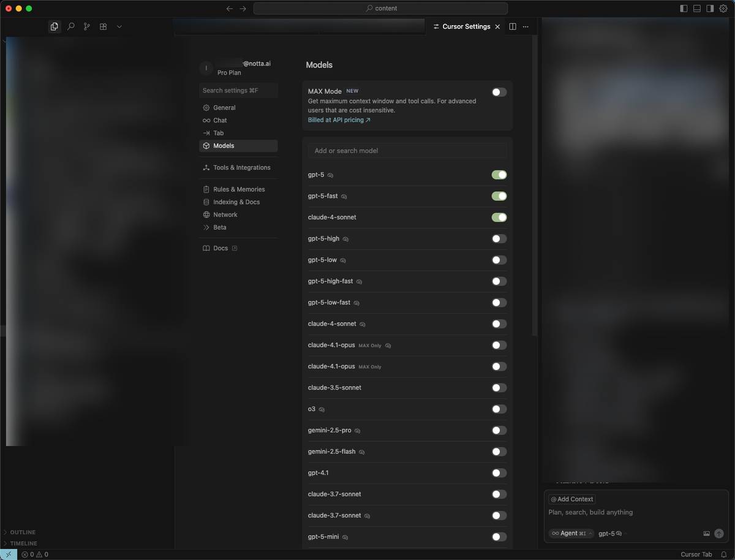Select the Models settings section
The width and height of the screenshot is (735, 560).
click(x=238, y=146)
